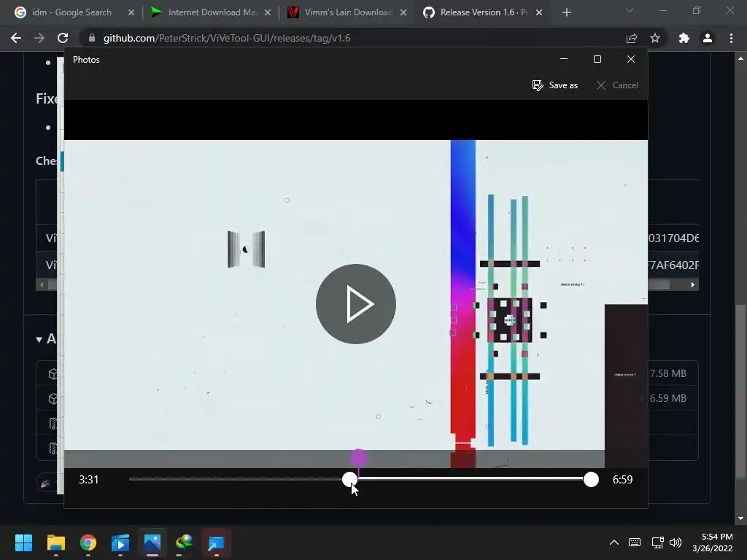Image resolution: width=747 pixels, height=560 pixels.
Task: Play the video in Photos
Action: [356, 304]
